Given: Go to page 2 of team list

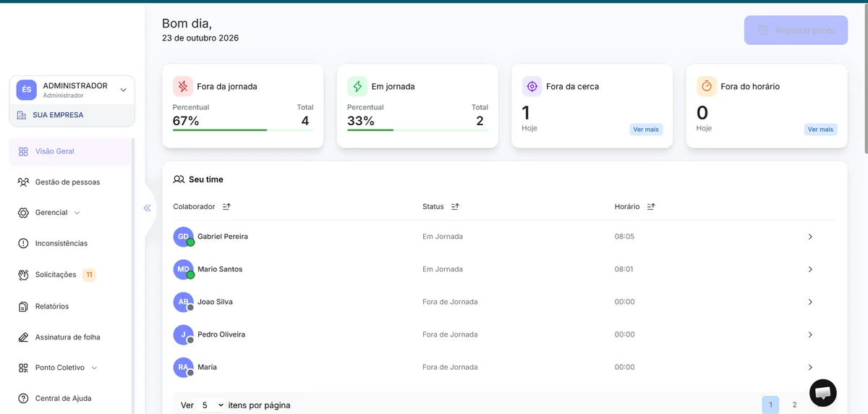Looking at the screenshot, I should click(x=794, y=405).
